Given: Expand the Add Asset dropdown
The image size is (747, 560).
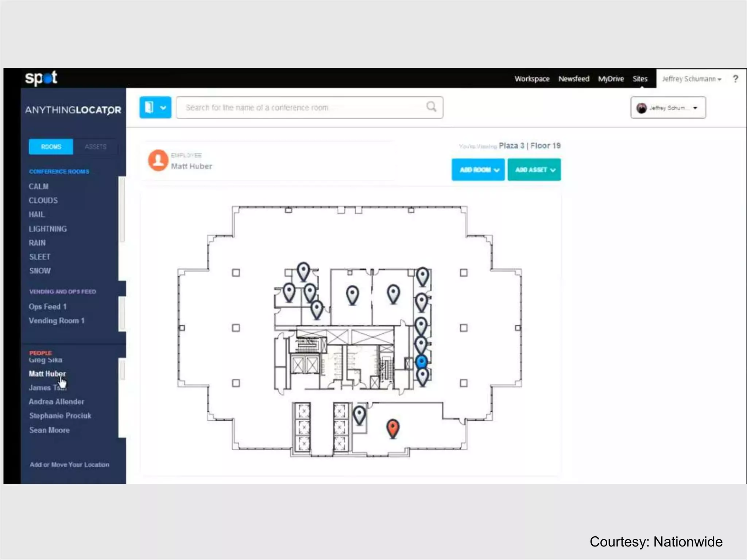Looking at the screenshot, I should click(534, 170).
